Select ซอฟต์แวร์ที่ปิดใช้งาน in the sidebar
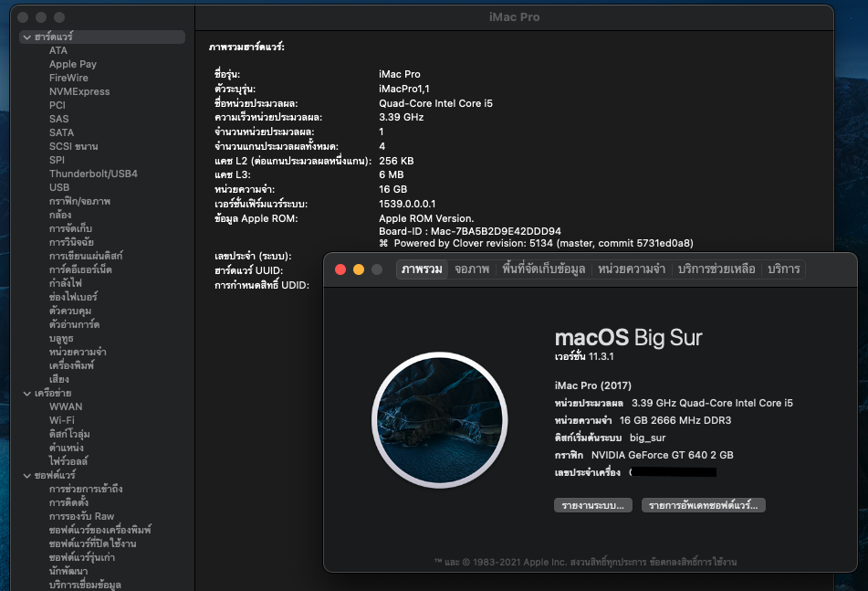The image size is (868, 591). click(92, 544)
